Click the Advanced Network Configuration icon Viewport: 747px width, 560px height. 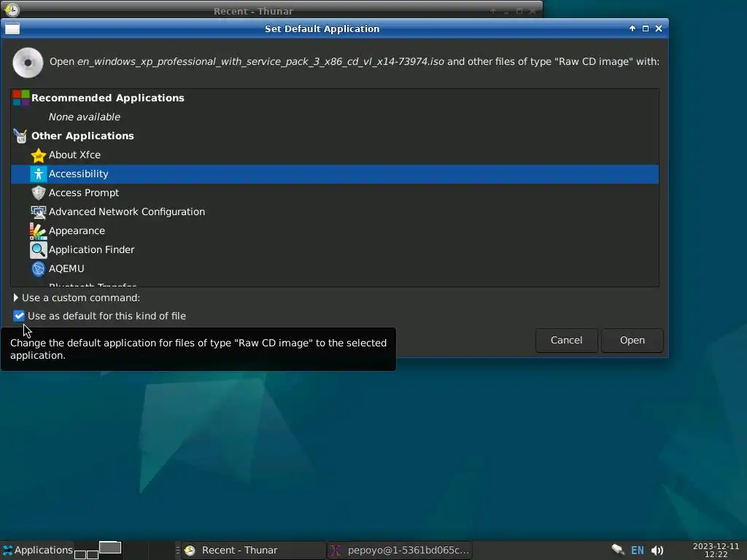[x=38, y=212]
